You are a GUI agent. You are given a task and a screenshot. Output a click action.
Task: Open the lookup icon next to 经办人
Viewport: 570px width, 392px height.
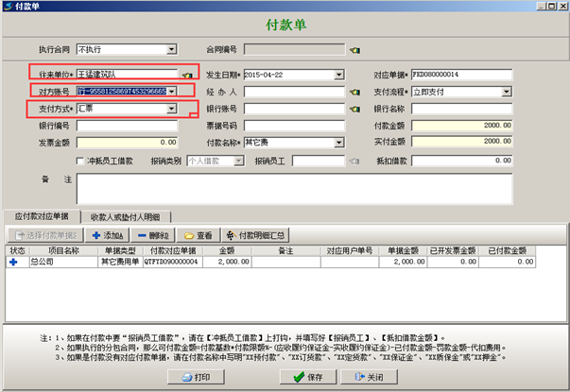click(354, 93)
